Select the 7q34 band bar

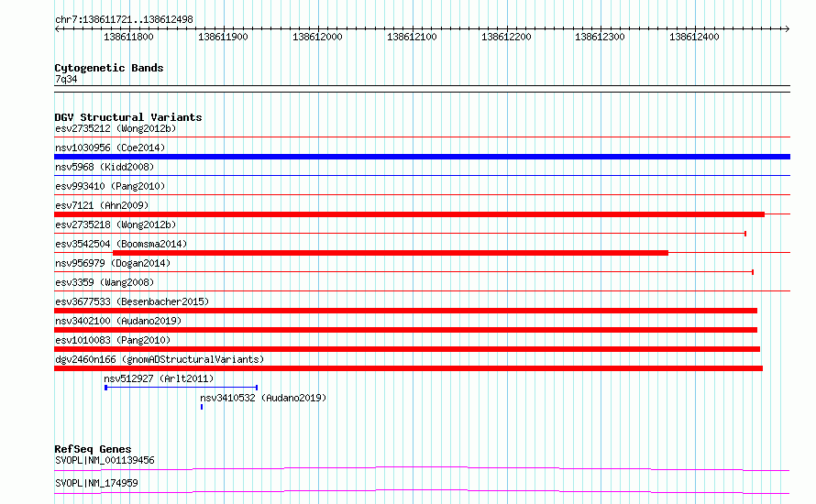(x=422, y=89)
